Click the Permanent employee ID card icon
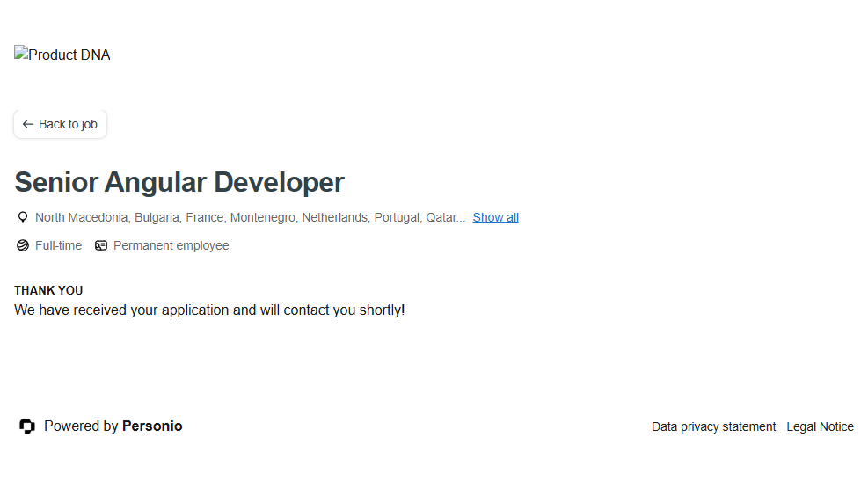Screen dimensions: 868x481 click(x=101, y=246)
